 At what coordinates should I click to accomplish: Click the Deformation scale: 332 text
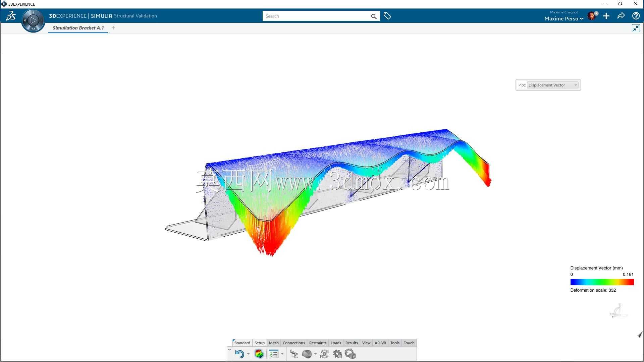click(593, 290)
